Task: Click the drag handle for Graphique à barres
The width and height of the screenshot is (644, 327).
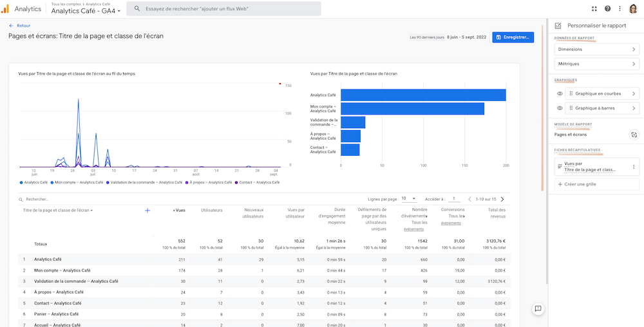Action: [571, 108]
